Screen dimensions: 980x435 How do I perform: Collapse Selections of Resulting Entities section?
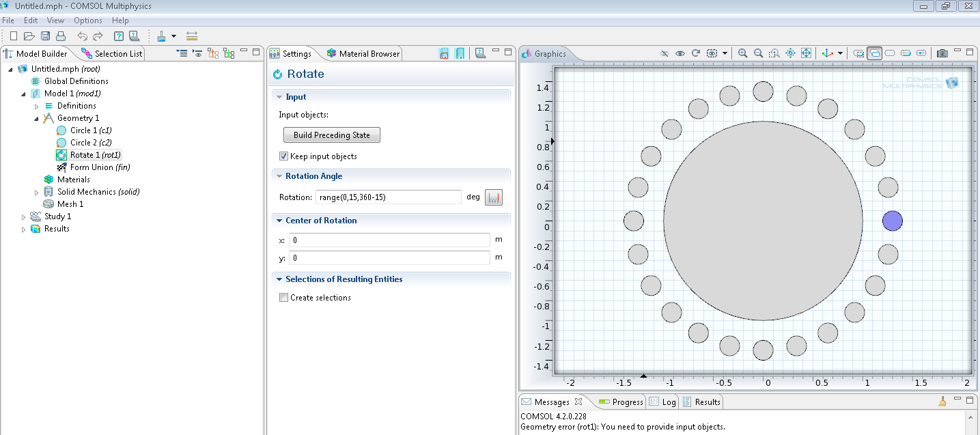coord(279,279)
